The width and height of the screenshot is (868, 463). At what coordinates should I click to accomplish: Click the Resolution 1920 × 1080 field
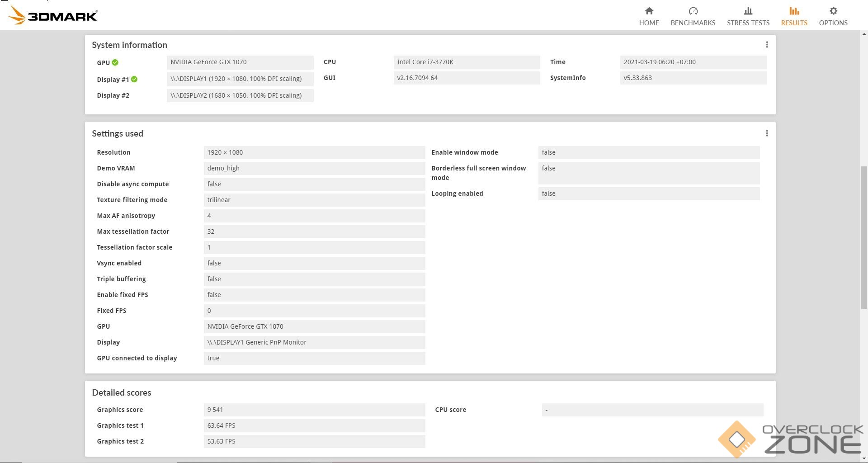314,152
